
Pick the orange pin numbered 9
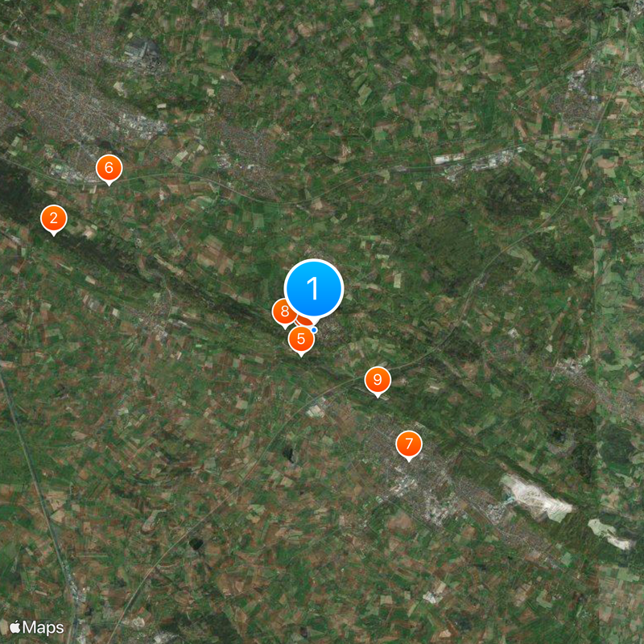point(378,380)
